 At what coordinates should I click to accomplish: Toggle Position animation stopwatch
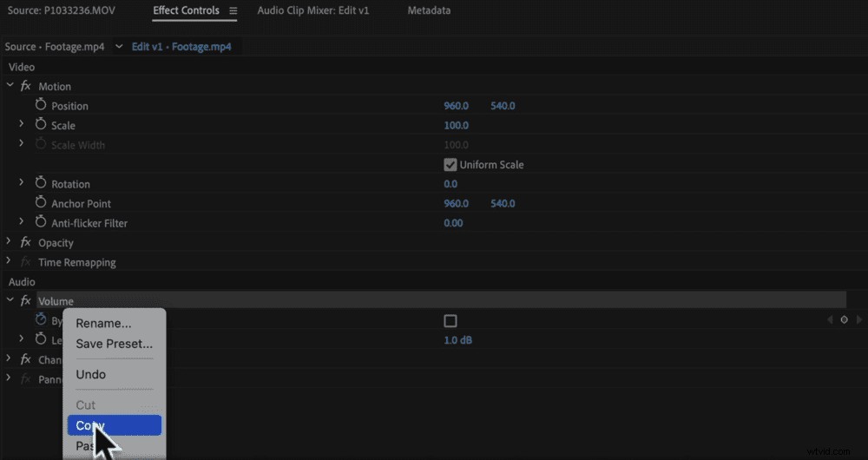[x=41, y=105]
